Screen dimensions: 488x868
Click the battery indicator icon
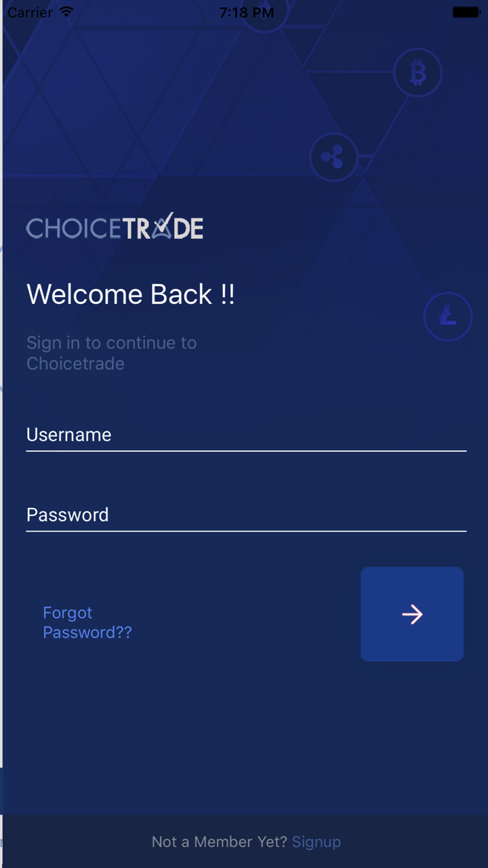(x=466, y=12)
